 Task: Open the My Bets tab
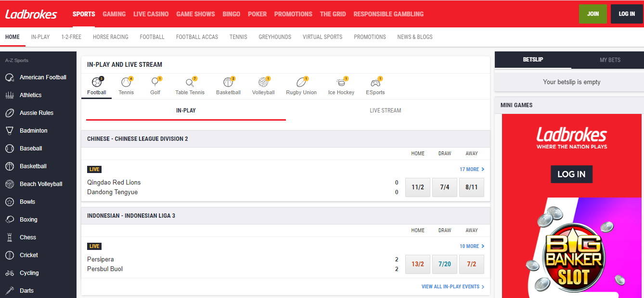[x=610, y=60]
